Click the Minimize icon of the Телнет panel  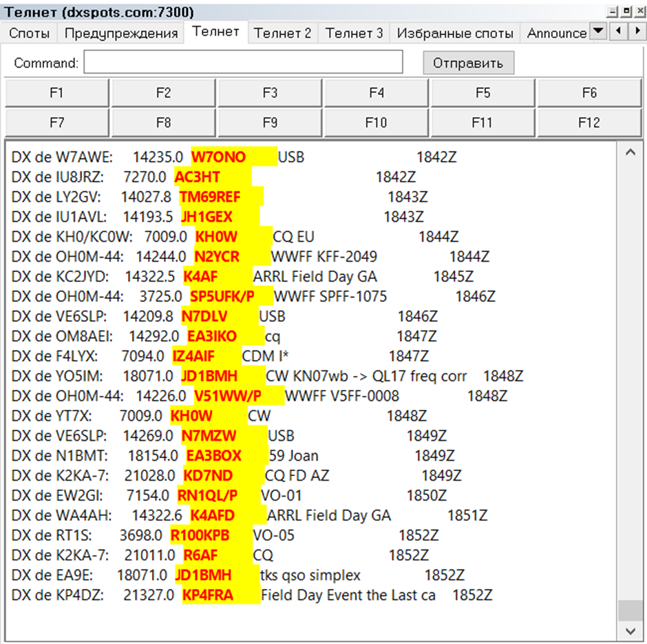point(613,11)
